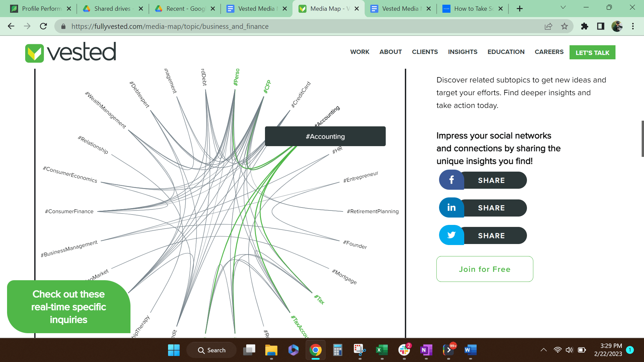
Task: Click the LinkedIn share icon
Action: point(451,208)
